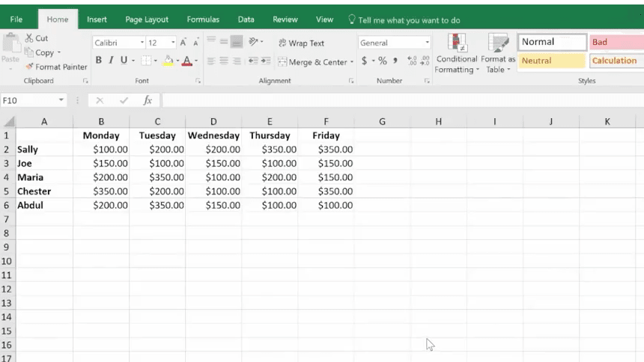
Task: Expand the General number format dropdown
Action: pos(428,43)
